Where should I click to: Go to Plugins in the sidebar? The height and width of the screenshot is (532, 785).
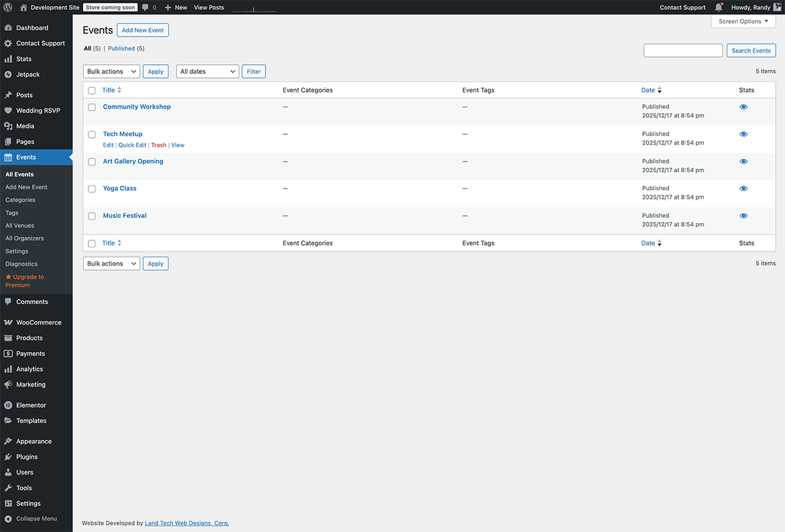27,457
